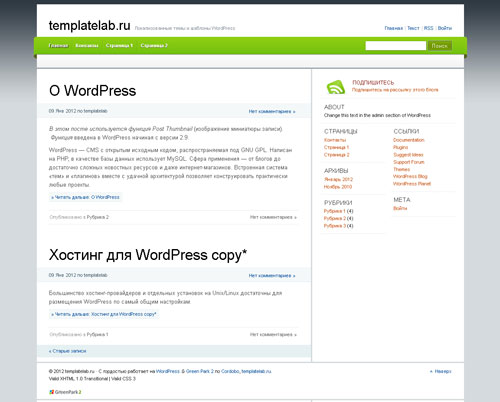Screen dimensions: 500x402
Task: Open Рубрика 1 category in sidebar
Action: (x=335, y=211)
